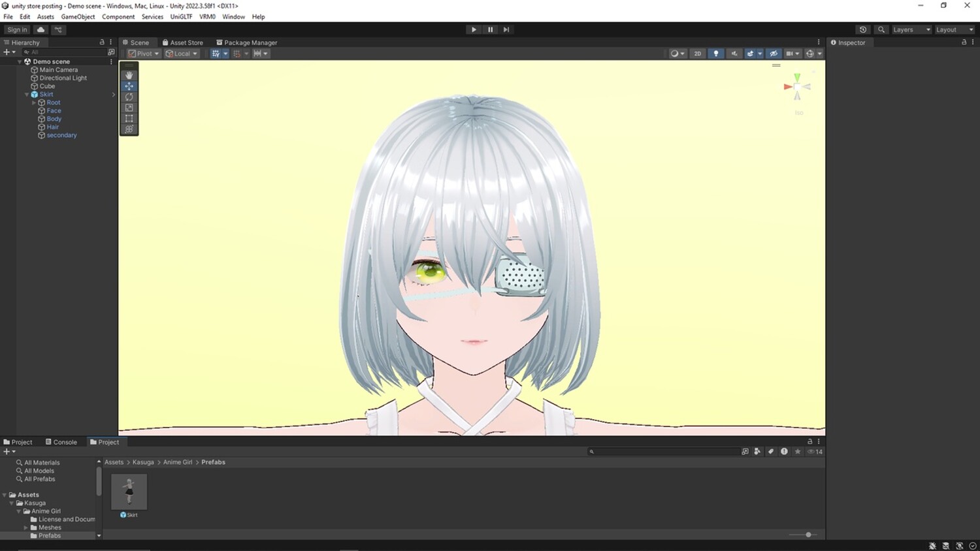Select the Move tool
Screen dimensions: 980x551
(x=129, y=86)
